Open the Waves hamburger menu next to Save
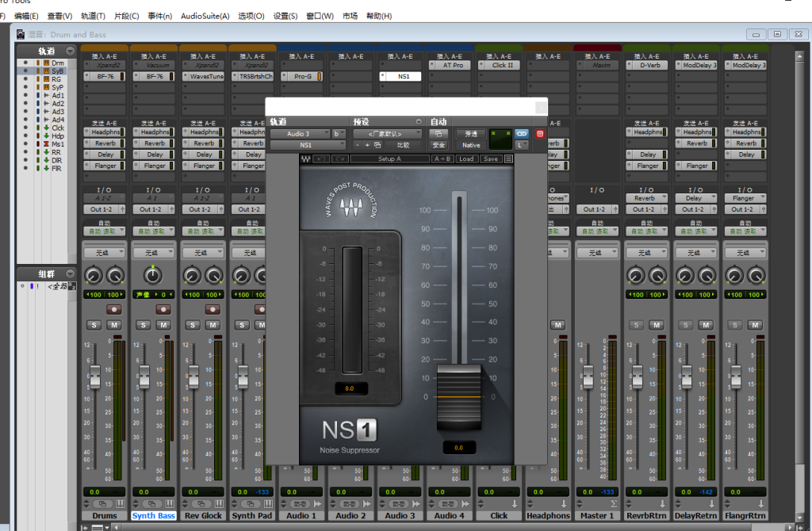This screenshot has height=531, width=812. click(508, 159)
